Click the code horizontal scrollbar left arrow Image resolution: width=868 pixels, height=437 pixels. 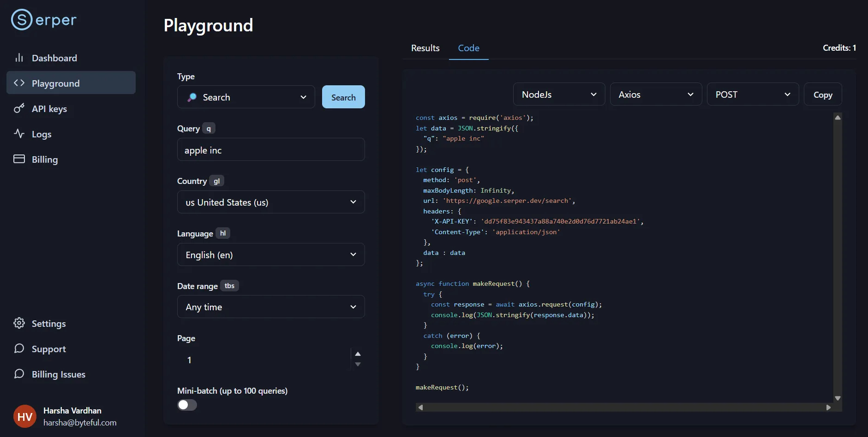[420, 407]
